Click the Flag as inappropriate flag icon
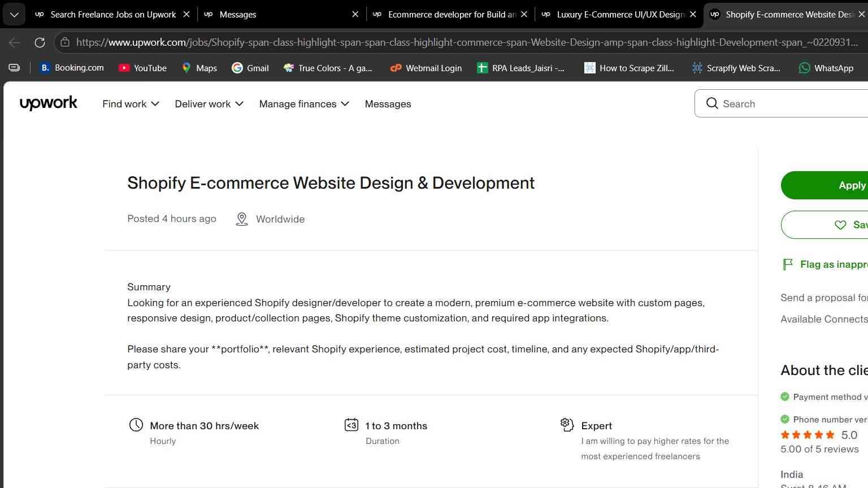The image size is (868, 488). pos(788,264)
